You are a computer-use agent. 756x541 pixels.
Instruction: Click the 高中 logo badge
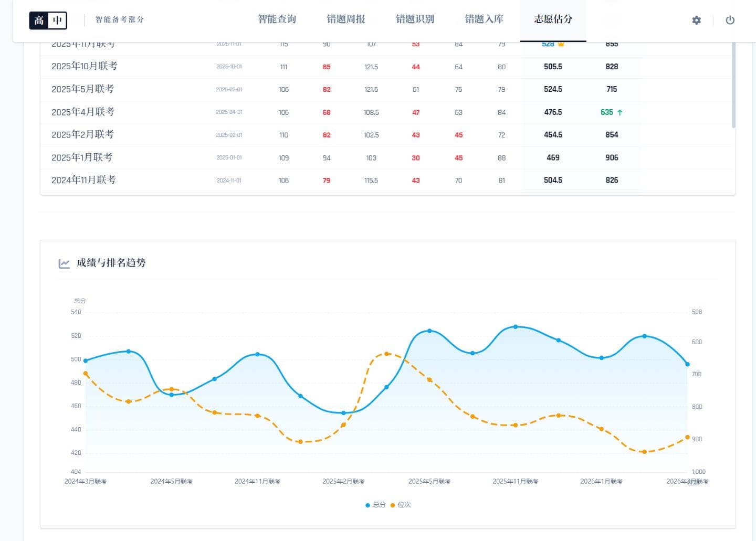48,20
